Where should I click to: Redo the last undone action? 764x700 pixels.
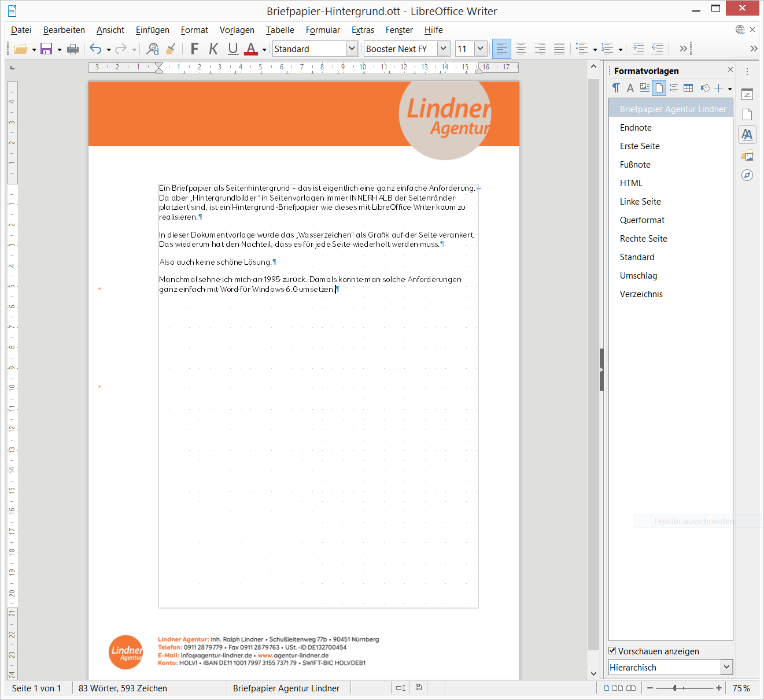pos(121,49)
